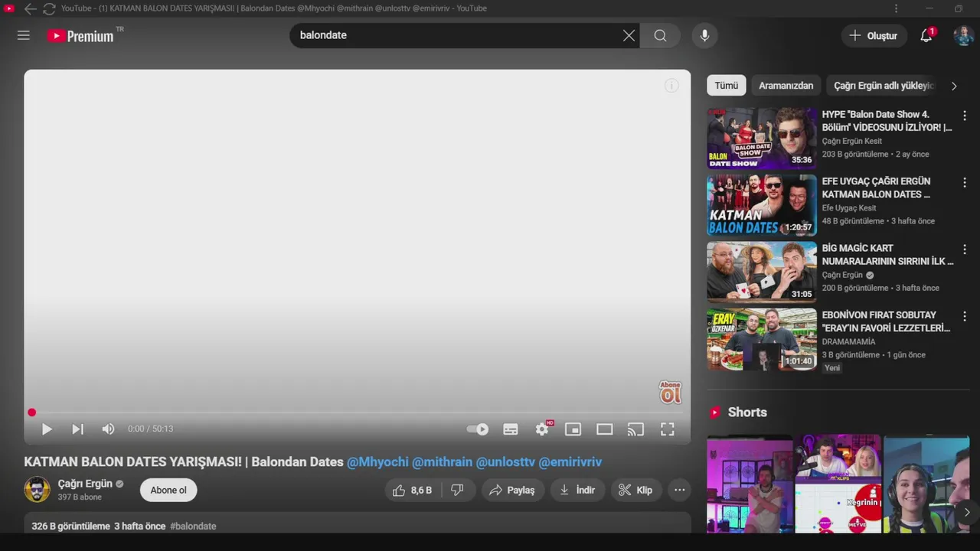Open the middle Shorts video thumbnail
The image size is (980, 551).
point(838,484)
